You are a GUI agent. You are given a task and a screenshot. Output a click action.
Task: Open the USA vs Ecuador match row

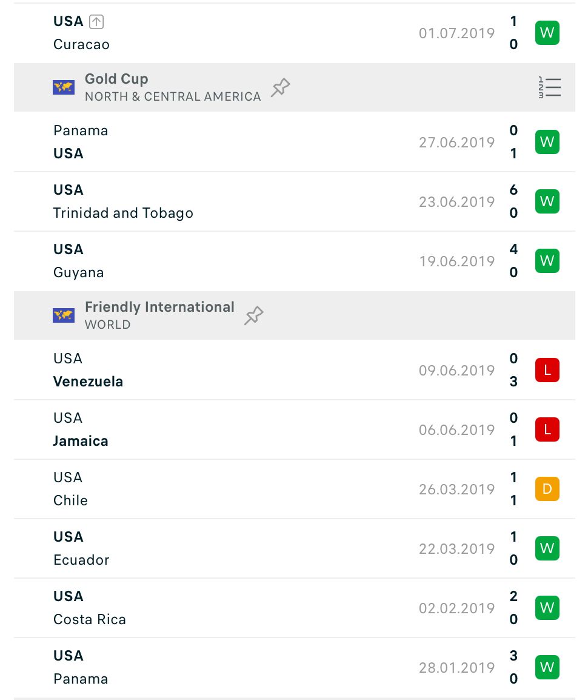(x=295, y=548)
